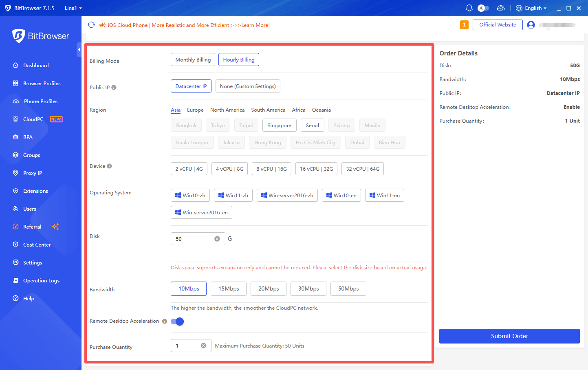Go to Phone Profiles section

[41, 101]
